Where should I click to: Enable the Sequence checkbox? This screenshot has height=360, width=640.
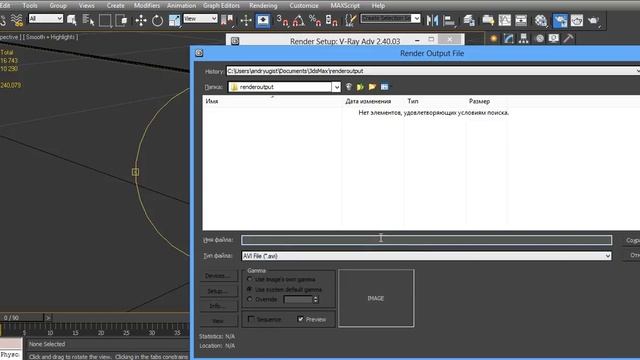251,319
